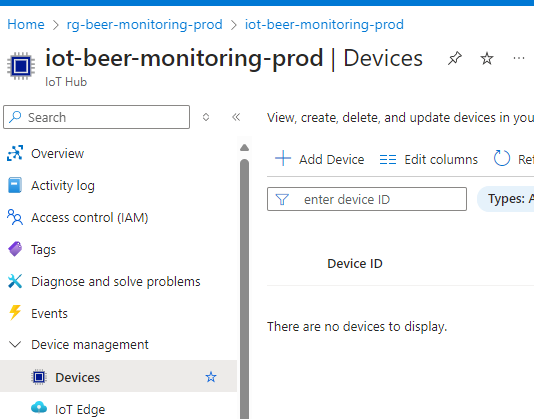
Task: Click the Edit columns button
Action: coord(428,159)
